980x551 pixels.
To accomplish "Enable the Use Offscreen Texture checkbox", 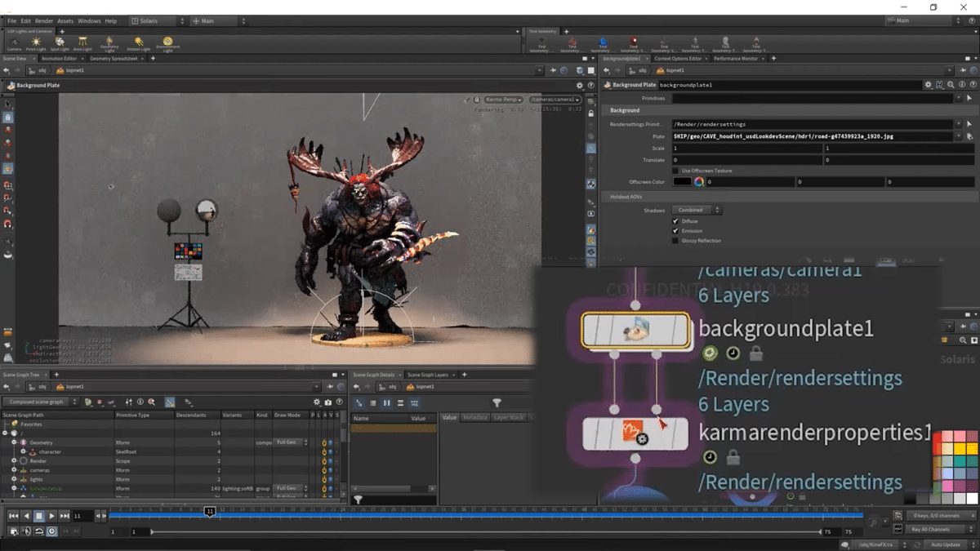I will tap(675, 171).
